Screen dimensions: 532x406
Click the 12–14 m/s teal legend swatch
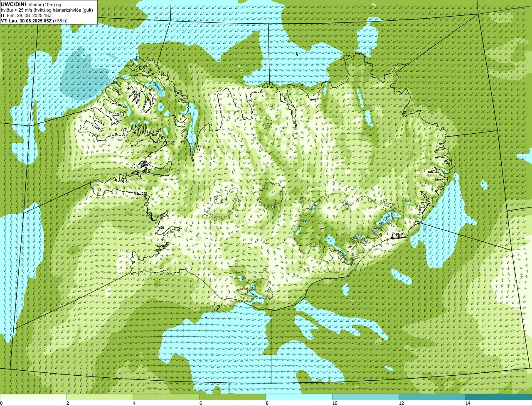point(432,397)
